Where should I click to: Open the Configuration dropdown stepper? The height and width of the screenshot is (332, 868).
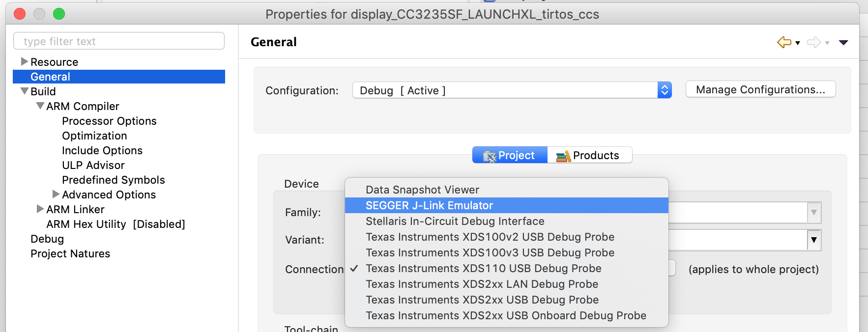coord(665,90)
